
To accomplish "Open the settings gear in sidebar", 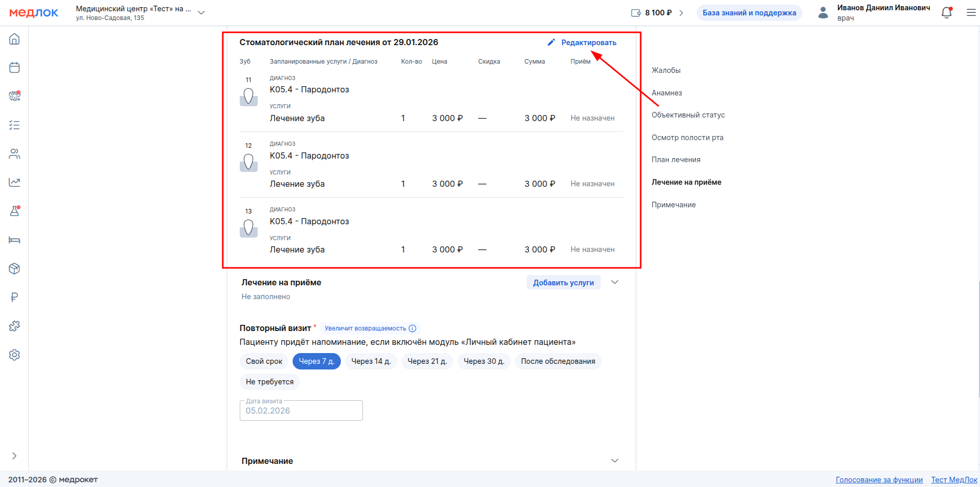I will pos(14,355).
